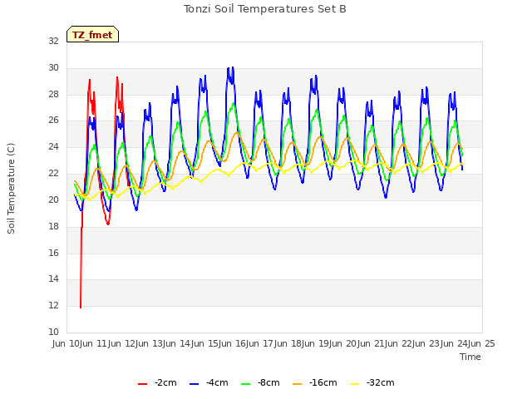Click the green -8cm legend swatch

tap(246, 384)
